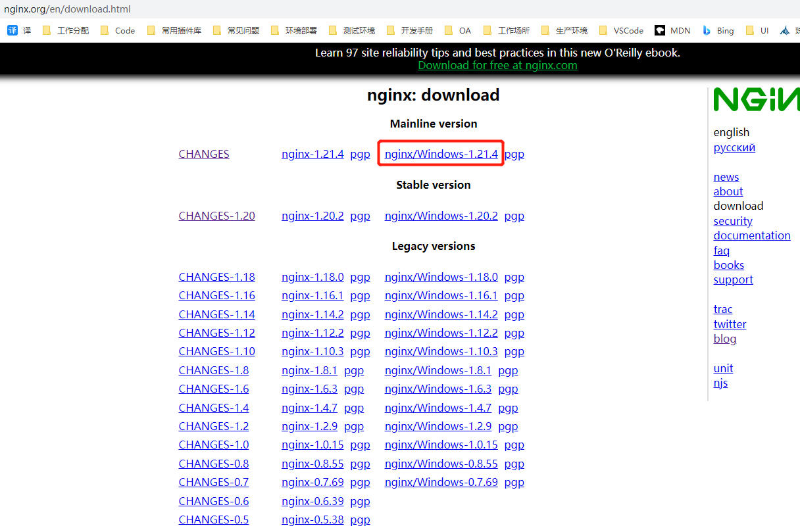Open pgp signature for nginx/Windows-1.14.2

[514, 315]
